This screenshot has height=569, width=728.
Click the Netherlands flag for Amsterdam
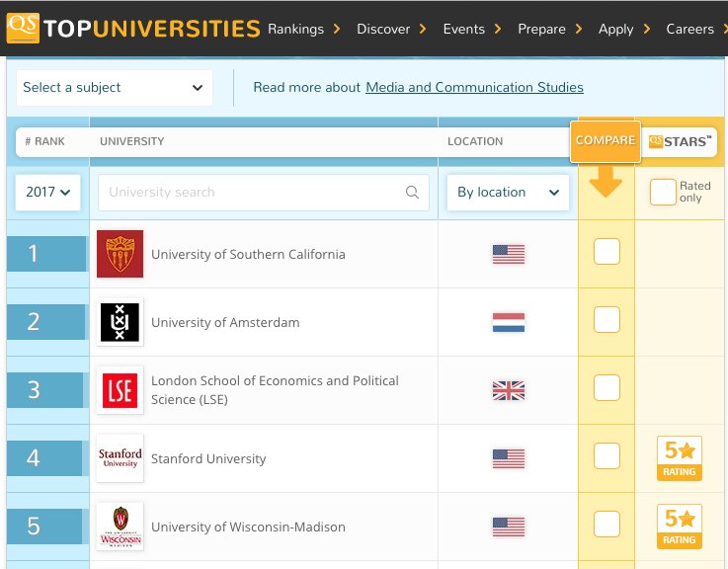pyautogui.click(x=509, y=322)
